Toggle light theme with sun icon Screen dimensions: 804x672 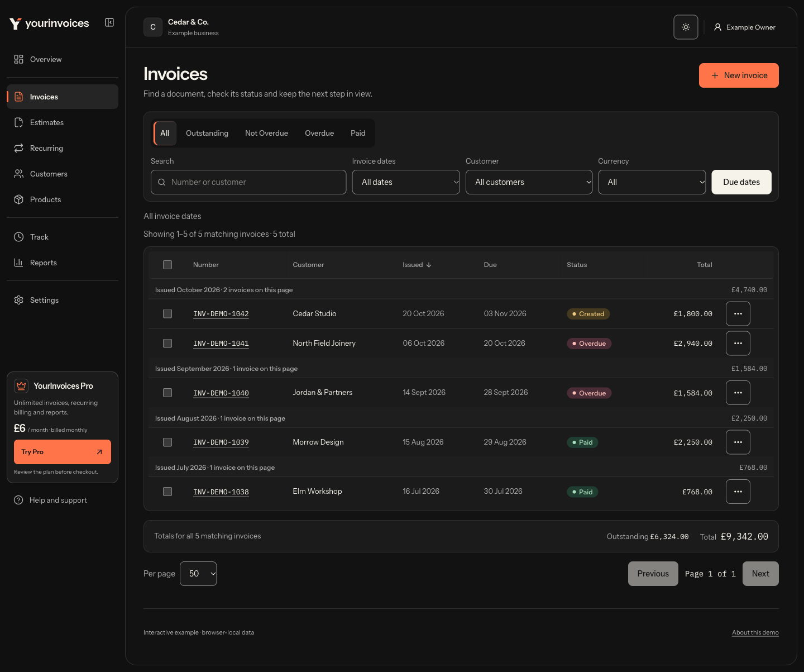686,27
